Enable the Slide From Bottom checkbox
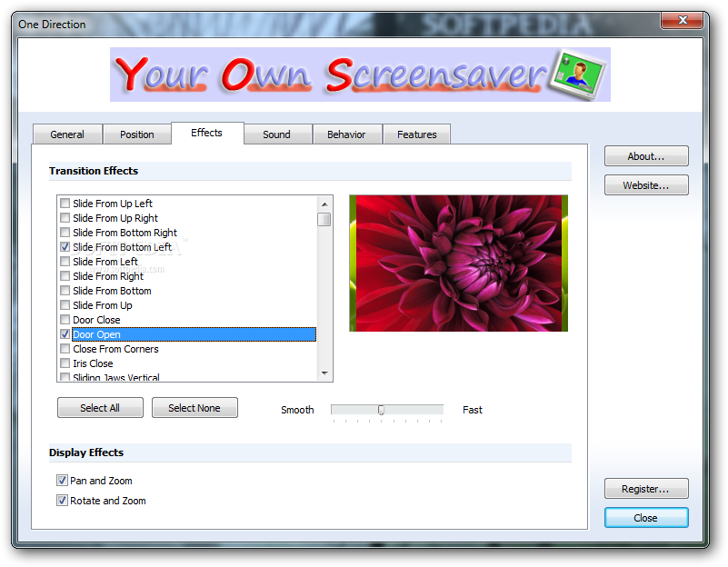This screenshot has height=567, width=728. (65, 291)
